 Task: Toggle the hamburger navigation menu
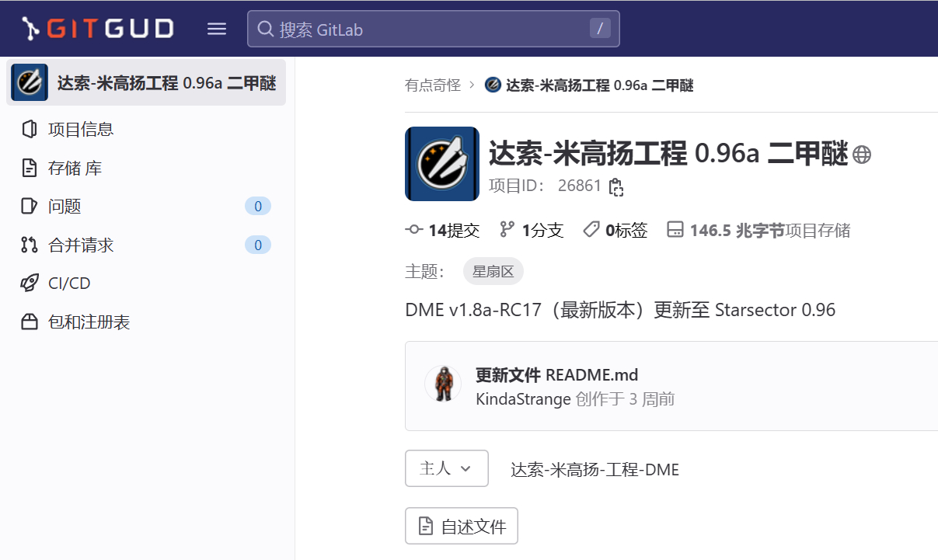tap(217, 28)
